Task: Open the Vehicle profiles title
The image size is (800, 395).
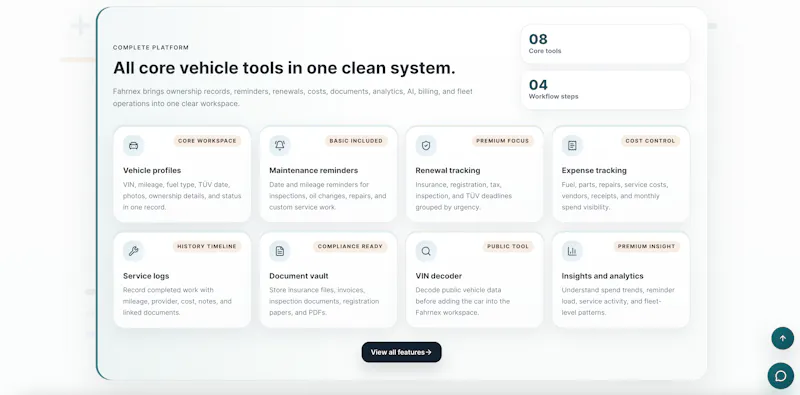Action: (152, 170)
